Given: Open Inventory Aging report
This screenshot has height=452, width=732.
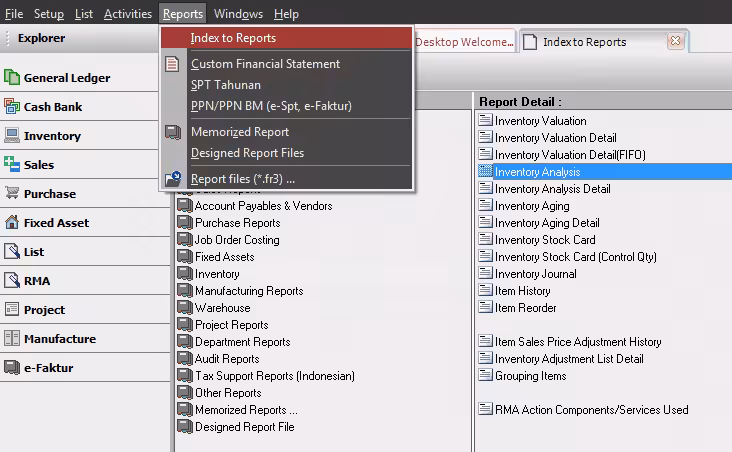Looking at the screenshot, I should click(532, 206).
